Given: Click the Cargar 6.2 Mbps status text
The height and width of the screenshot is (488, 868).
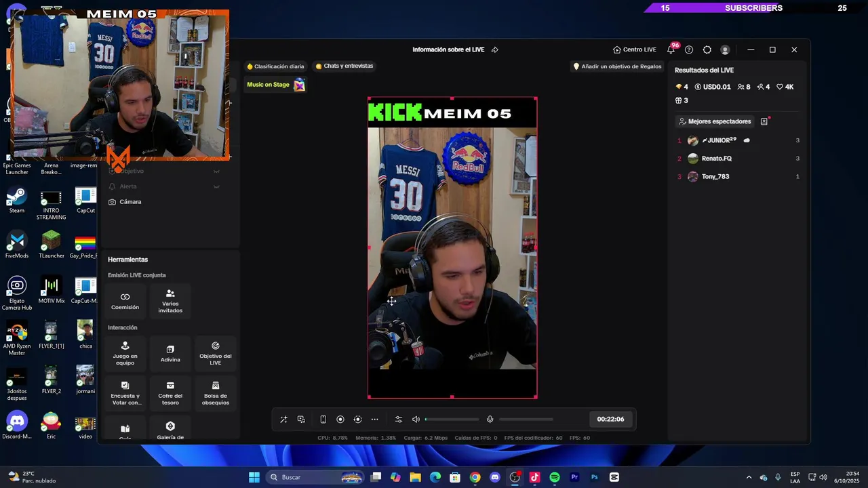Looking at the screenshot, I should pos(426,438).
